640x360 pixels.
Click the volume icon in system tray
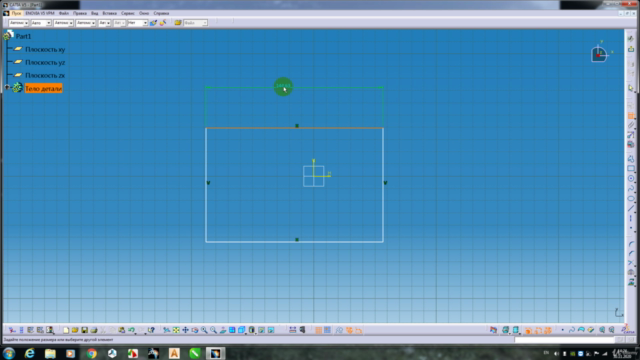(556, 353)
